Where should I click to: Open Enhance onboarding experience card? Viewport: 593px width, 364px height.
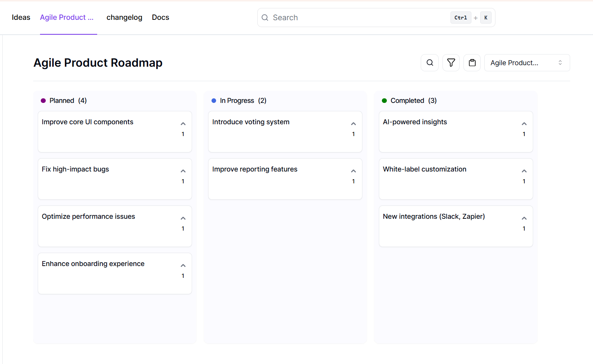(115, 273)
